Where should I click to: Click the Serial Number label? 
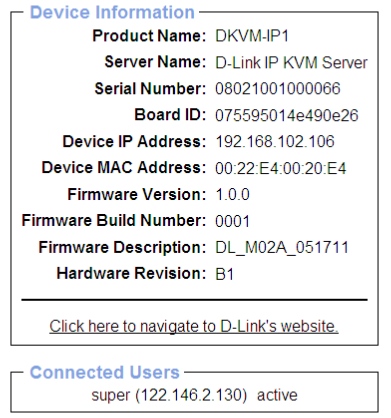pyautogui.click(x=150, y=89)
